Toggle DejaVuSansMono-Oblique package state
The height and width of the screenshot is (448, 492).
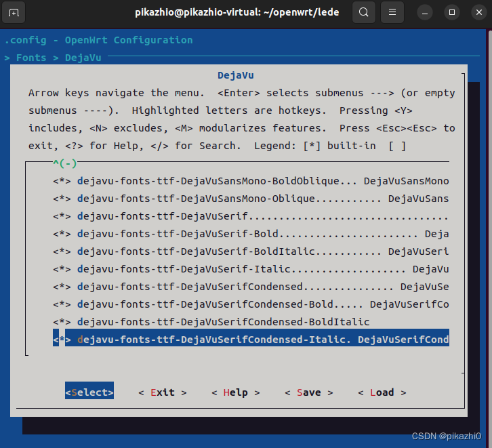(x=62, y=199)
